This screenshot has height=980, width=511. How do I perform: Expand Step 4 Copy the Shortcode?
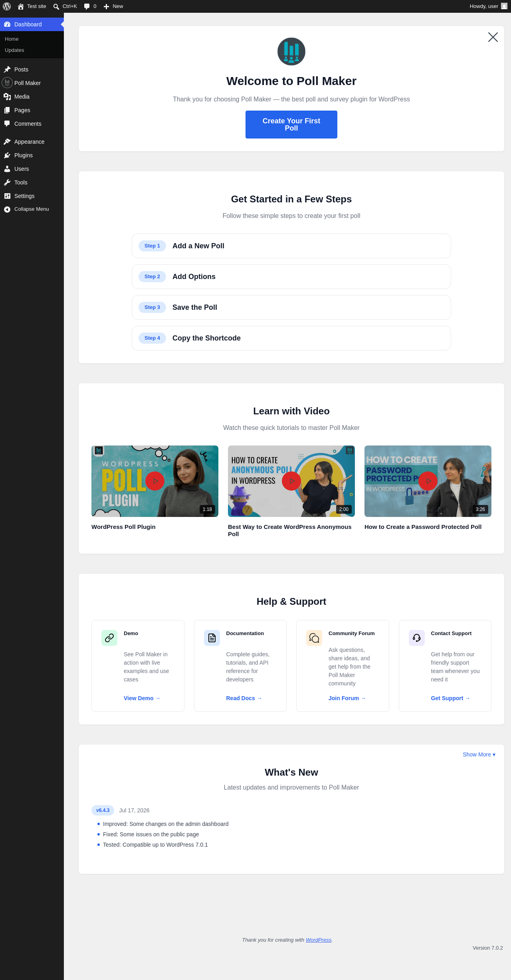coord(291,338)
